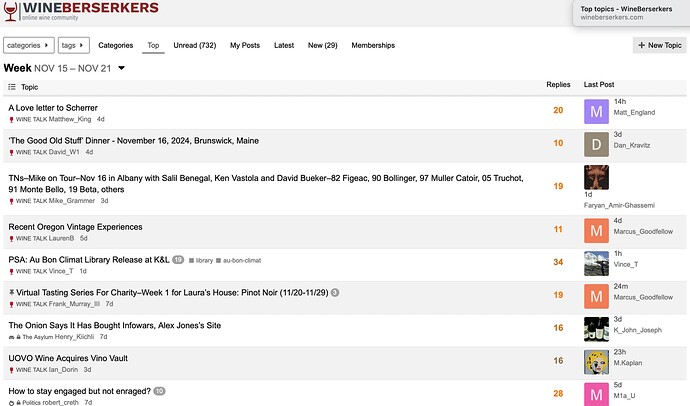Open Matt_England's purple M avatar

[x=596, y=111]
